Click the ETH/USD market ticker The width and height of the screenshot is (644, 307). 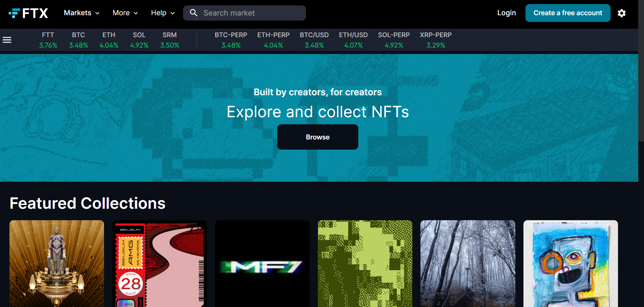pos(353,40)
